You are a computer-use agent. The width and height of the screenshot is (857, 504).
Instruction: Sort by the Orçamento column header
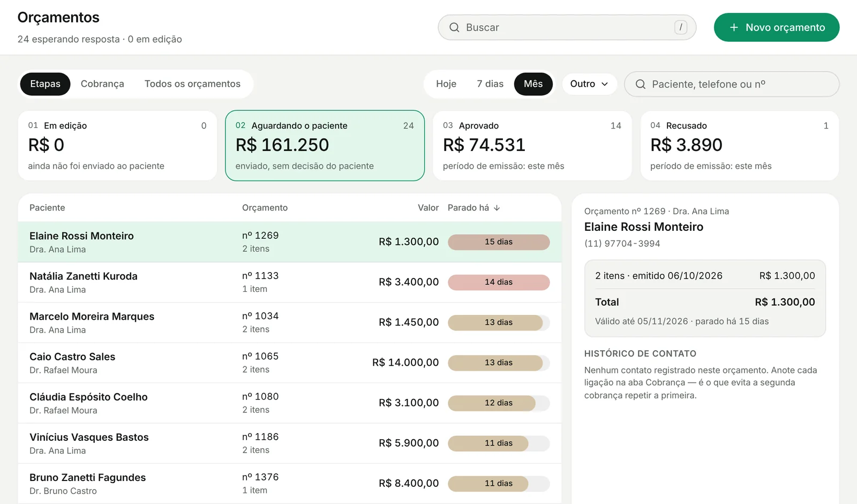[x=265, y=208]
